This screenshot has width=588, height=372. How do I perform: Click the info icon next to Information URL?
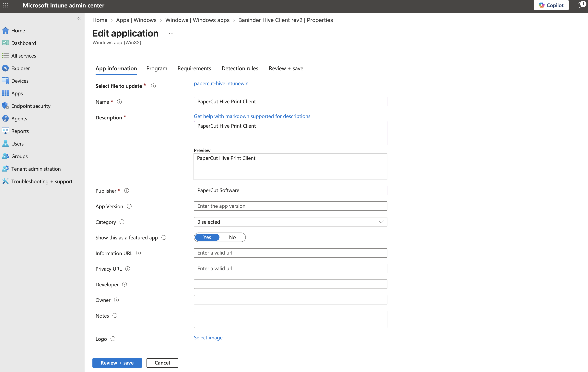(x=138, y=253)
